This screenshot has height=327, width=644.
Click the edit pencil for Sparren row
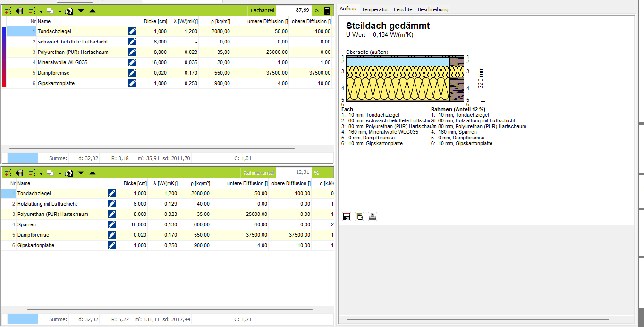point(112,224)
